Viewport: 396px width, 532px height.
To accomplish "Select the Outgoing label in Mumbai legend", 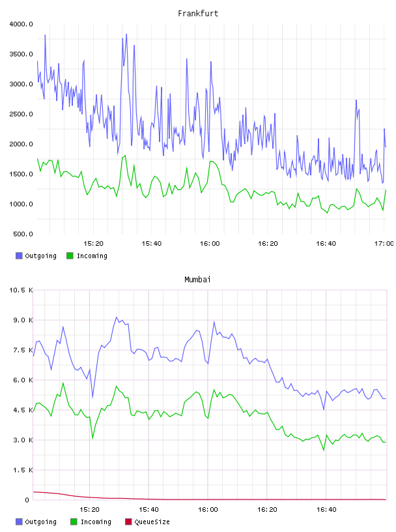I will pyautogui.click(x=40, y=522).
